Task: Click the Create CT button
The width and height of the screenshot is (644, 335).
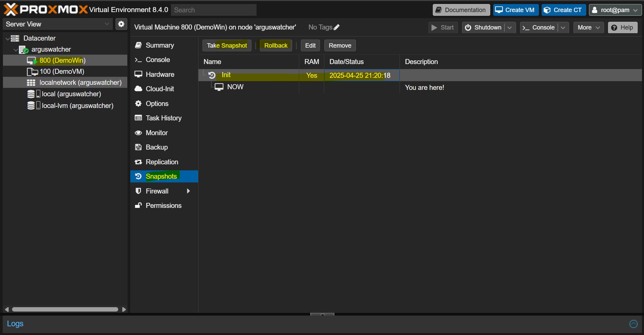Action: [564, 10]
